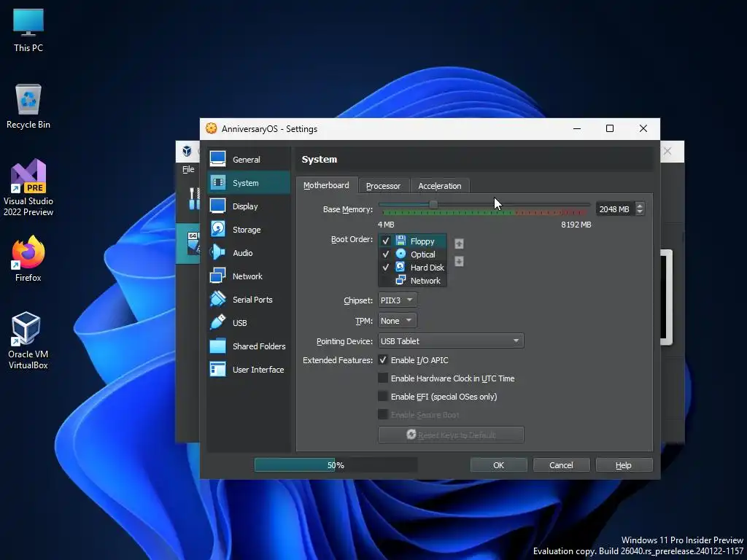Open the User Interface category
747x560 pixels.
pos(248,370)
